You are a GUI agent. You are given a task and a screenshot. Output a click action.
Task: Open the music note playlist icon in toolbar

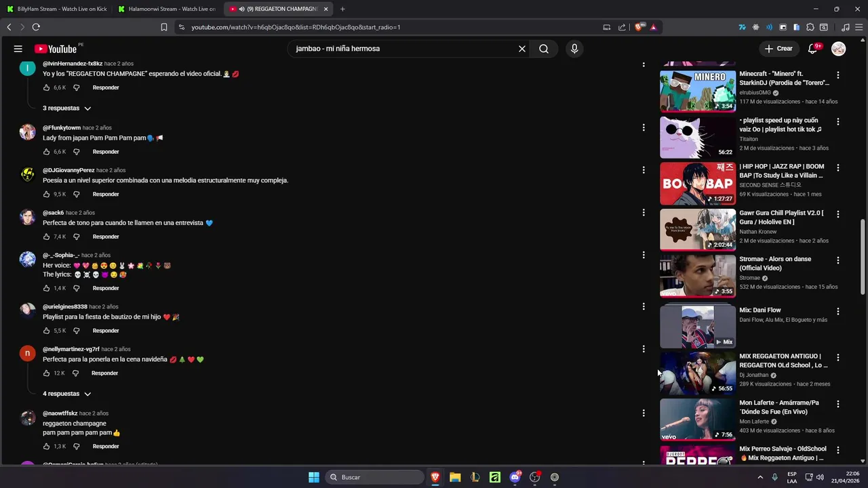[846, 27]
